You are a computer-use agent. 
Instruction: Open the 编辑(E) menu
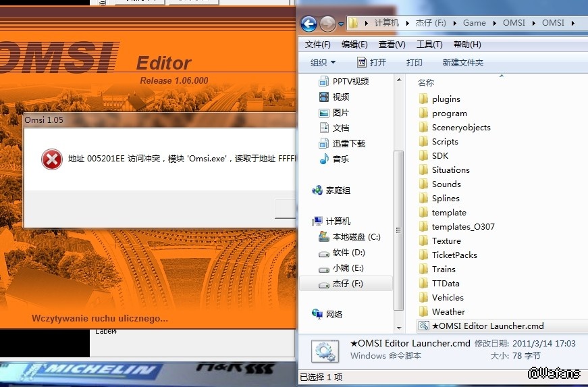coord(354,45)
